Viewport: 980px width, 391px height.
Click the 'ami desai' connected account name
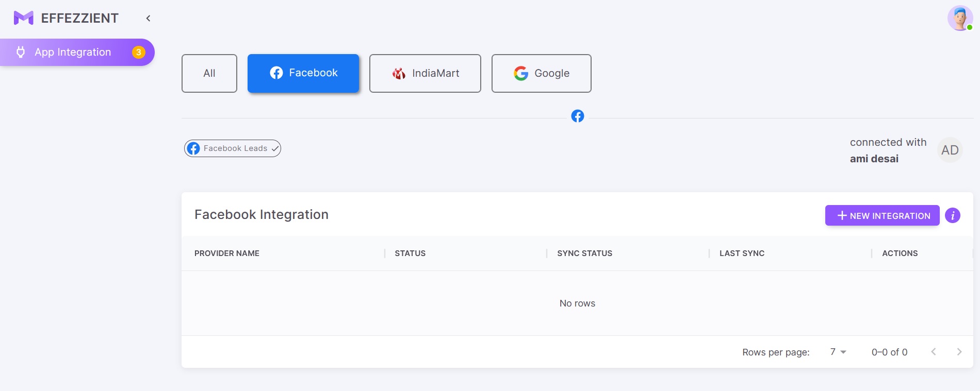[x=874, y=159]
